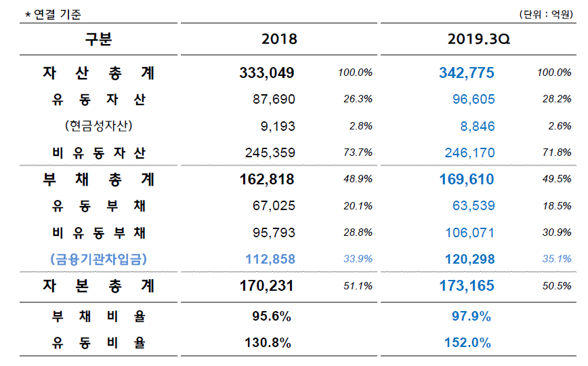Viewport: 588px width, 366px height.
Task: Select the 부채총계 row label
Action: pos(99,180)
